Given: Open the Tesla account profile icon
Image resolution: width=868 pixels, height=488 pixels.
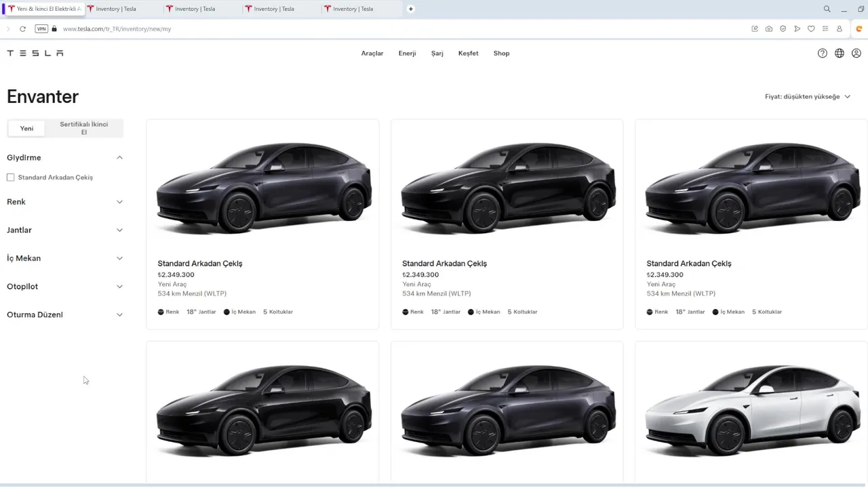Looking at the screenshot, I should [x=856, y=53].
